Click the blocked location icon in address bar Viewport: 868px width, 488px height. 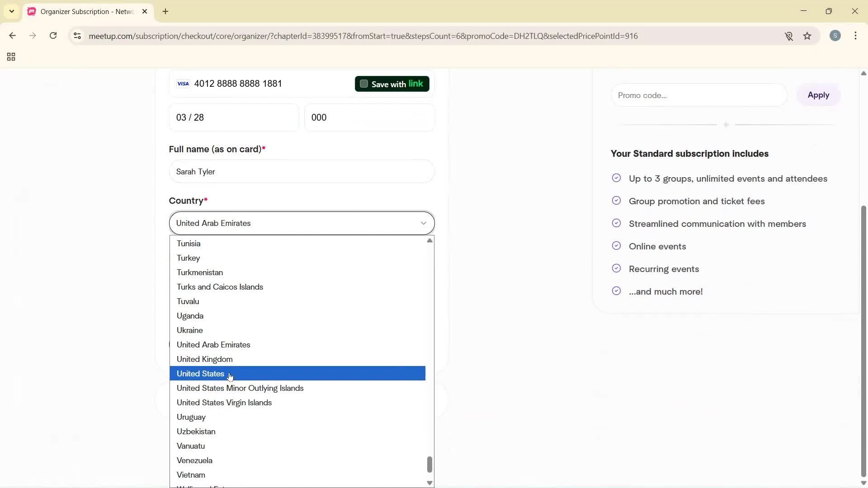pyautogui.click(x=789, y=36)
